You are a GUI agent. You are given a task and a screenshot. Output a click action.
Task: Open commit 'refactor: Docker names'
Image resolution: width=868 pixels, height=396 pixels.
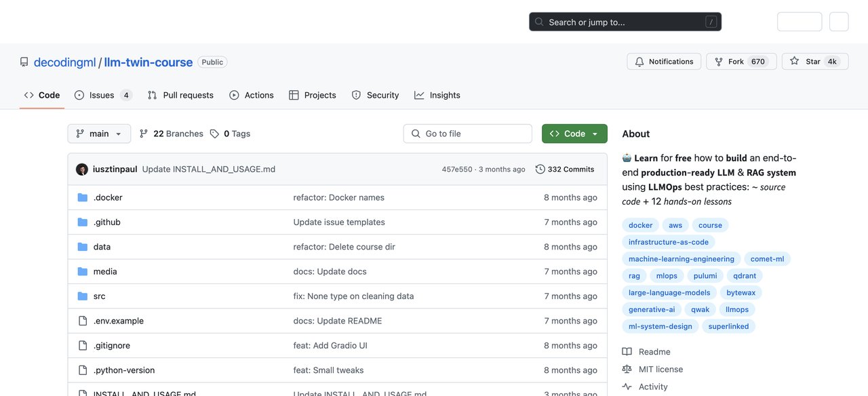click(339, 197)
